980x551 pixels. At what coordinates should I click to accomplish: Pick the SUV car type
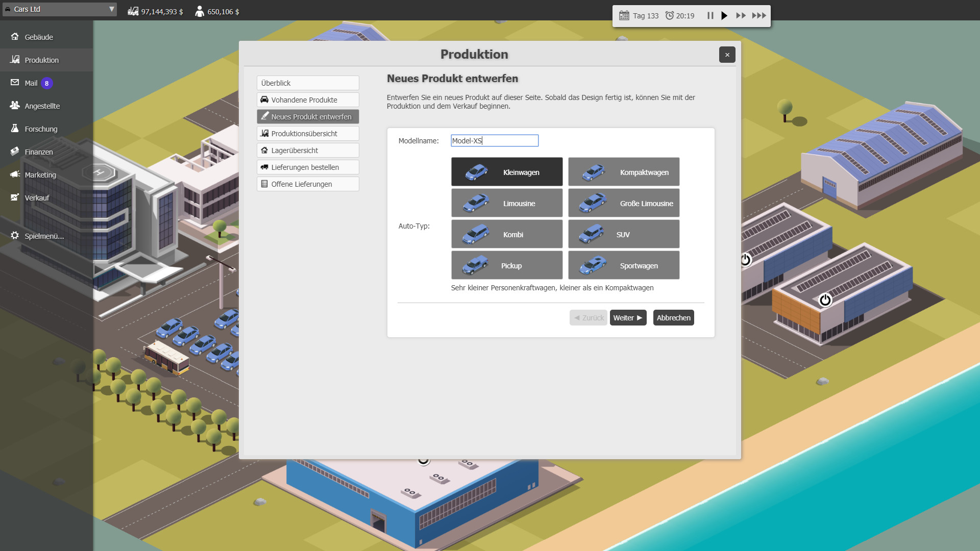(623, 234)
